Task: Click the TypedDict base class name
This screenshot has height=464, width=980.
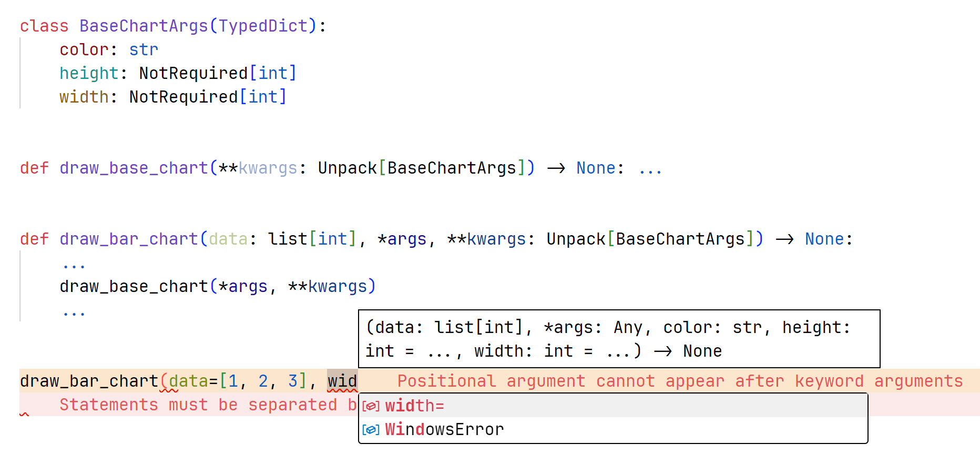Action: tap(263, 26)
